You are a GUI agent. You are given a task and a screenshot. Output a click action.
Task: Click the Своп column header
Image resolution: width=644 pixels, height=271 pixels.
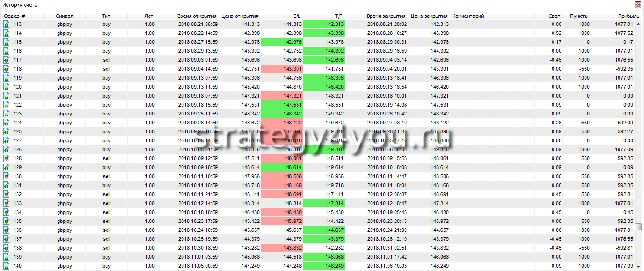click(x=554, y=16)
